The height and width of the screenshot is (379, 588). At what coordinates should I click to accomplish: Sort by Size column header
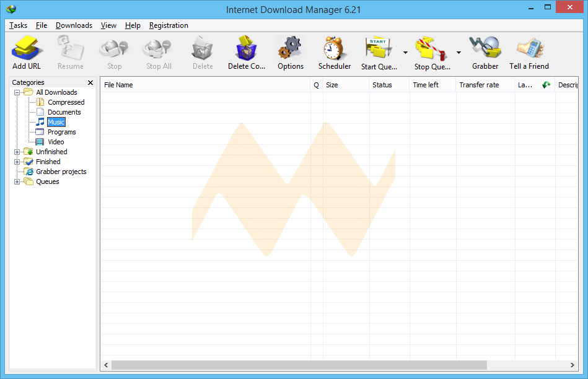346,85
